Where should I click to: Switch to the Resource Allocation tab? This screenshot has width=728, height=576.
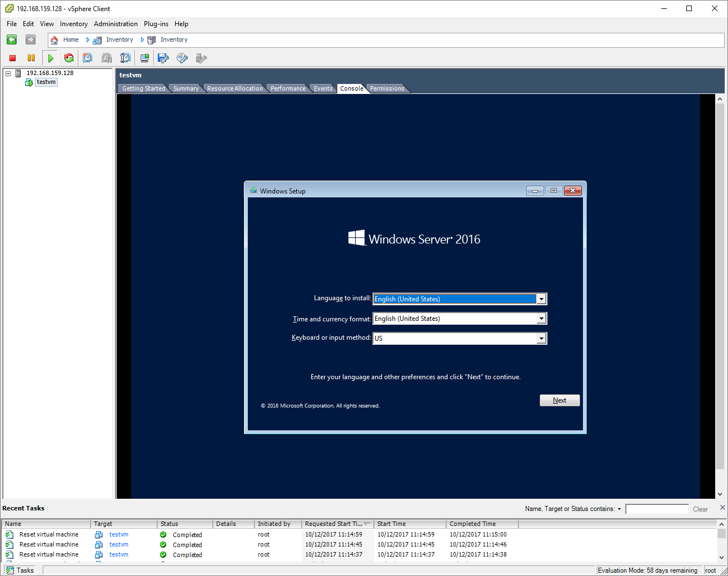pyautogui.click(x=235, y=88)
